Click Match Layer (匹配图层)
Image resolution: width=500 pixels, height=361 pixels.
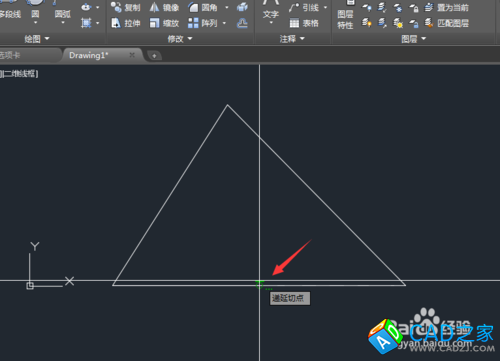[x=447, y=23]
